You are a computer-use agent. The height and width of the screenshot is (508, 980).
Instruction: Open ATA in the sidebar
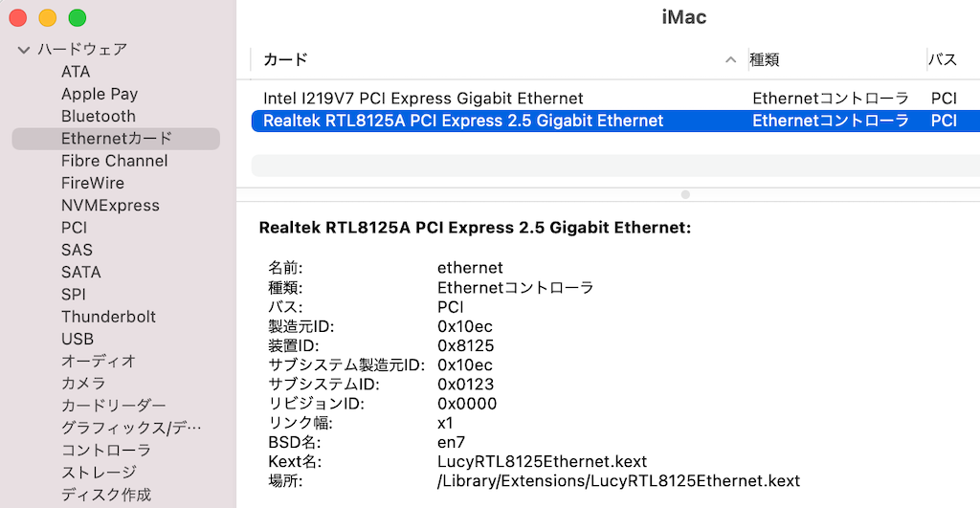76,72
